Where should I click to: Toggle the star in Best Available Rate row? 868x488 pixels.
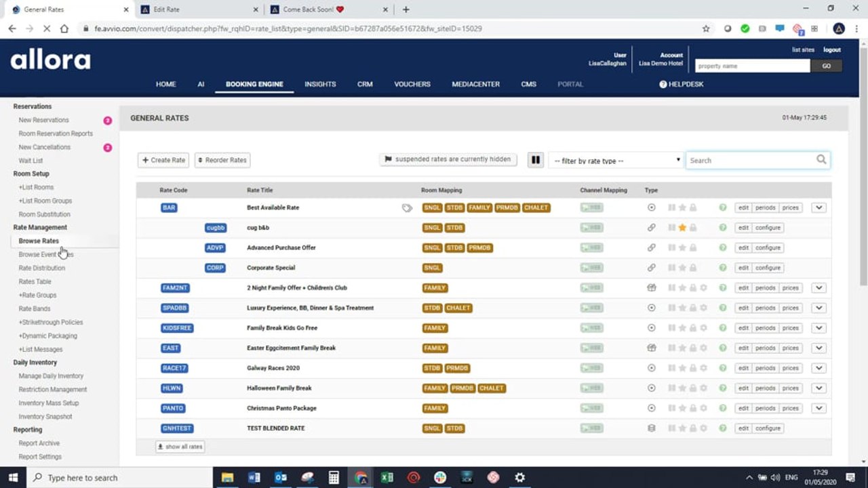click(x=682, y=208)
